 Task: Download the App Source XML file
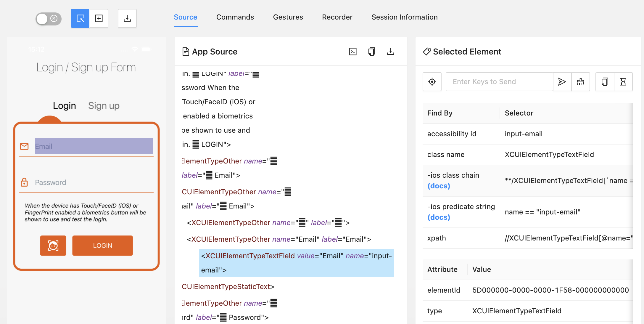(391, 52)
